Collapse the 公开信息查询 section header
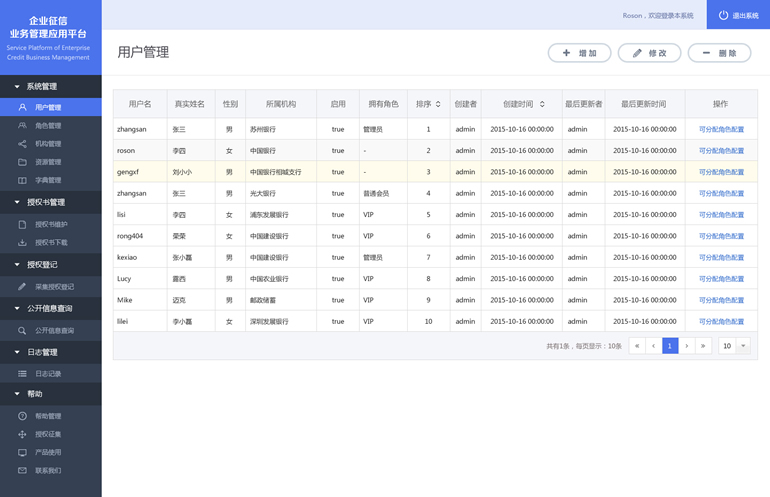770x497 pixels. tap(51, 308)
